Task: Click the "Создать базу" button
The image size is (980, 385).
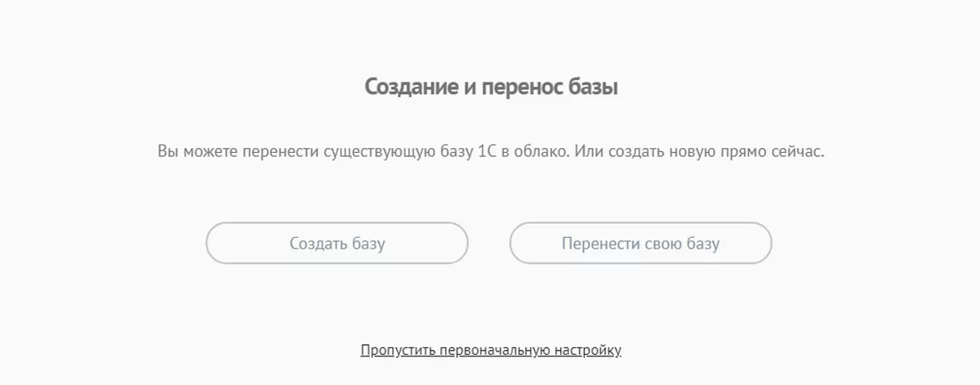Action: tap(336, 244)
